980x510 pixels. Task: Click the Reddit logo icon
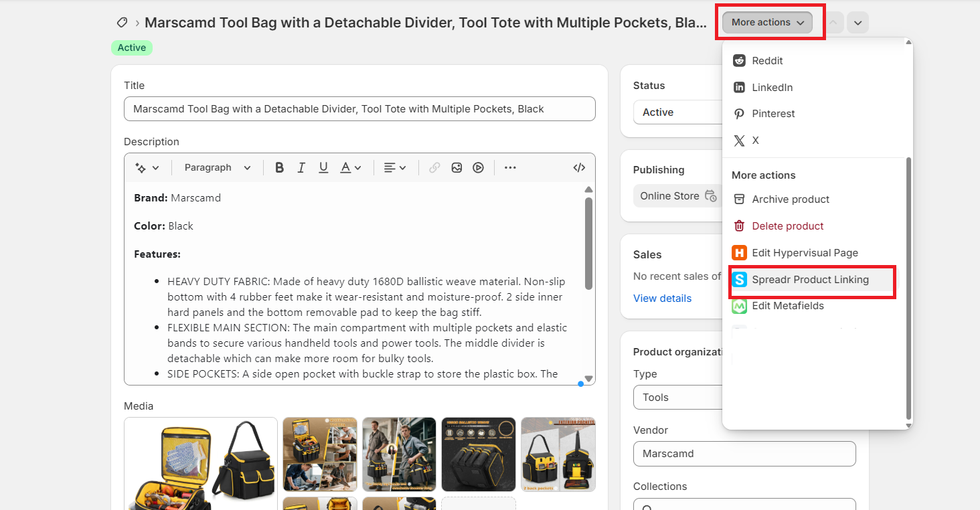pyautogui.click(x=739, y=60)
